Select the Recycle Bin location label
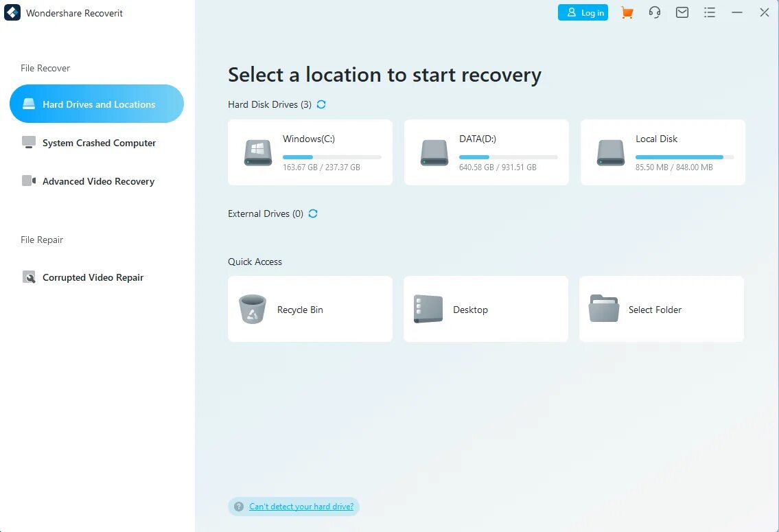This screenshot has width=779, height=532. click(x=300, y=310)
